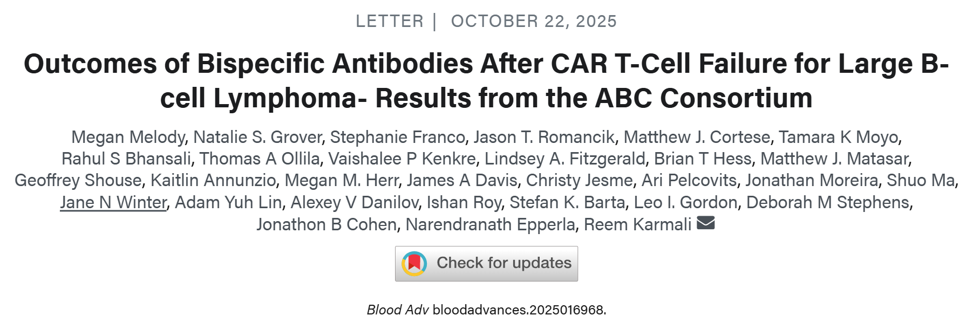This screenshot has width=980, height=329.
Task: Open author Rahul S Bhansali
Action: tap(126, 159)
